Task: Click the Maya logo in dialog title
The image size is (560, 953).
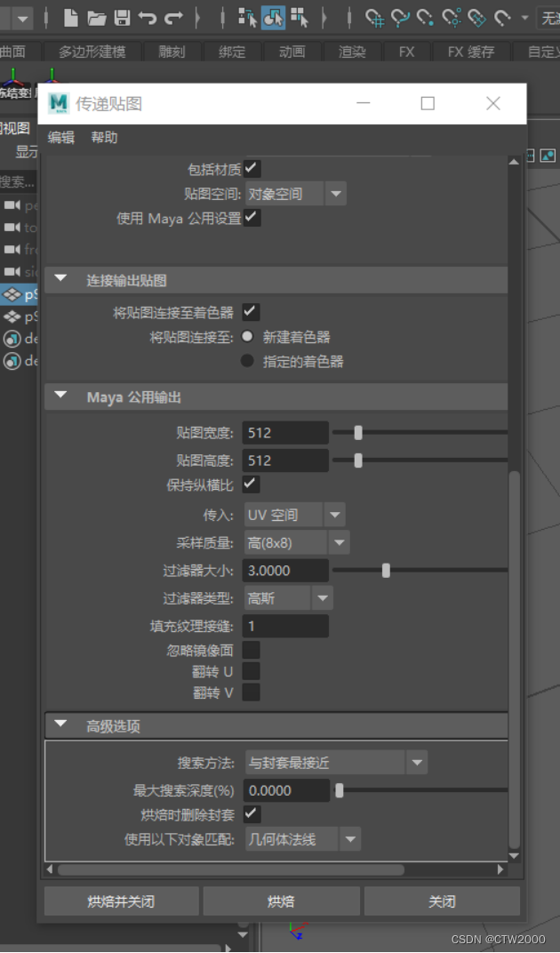Action: point(59,103)
